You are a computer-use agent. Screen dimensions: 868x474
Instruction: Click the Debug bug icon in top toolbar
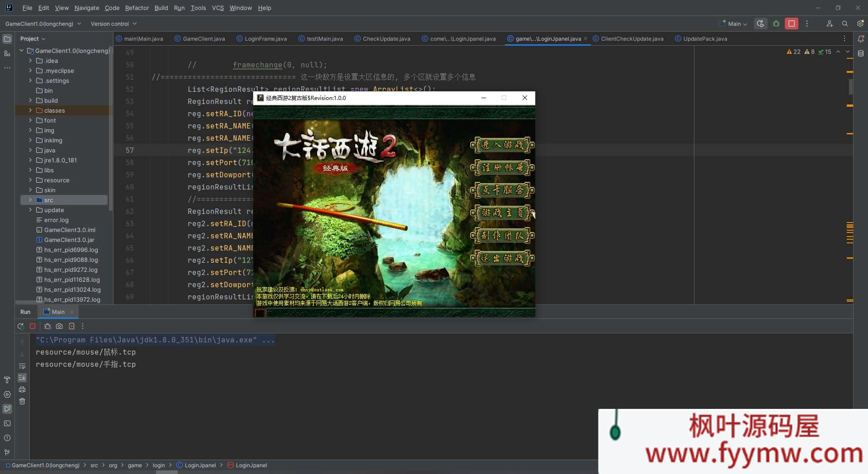(776, 24)
